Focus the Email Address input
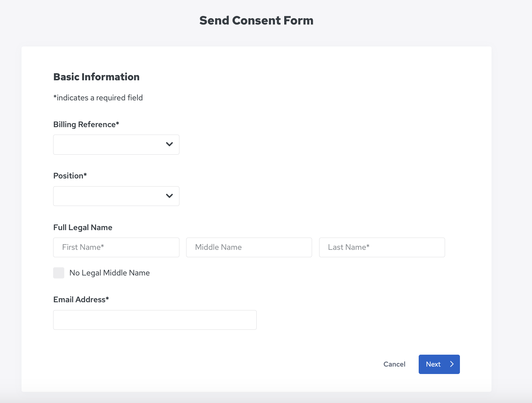The width and height of the screenshot is (532, 403). click(155, 320)
